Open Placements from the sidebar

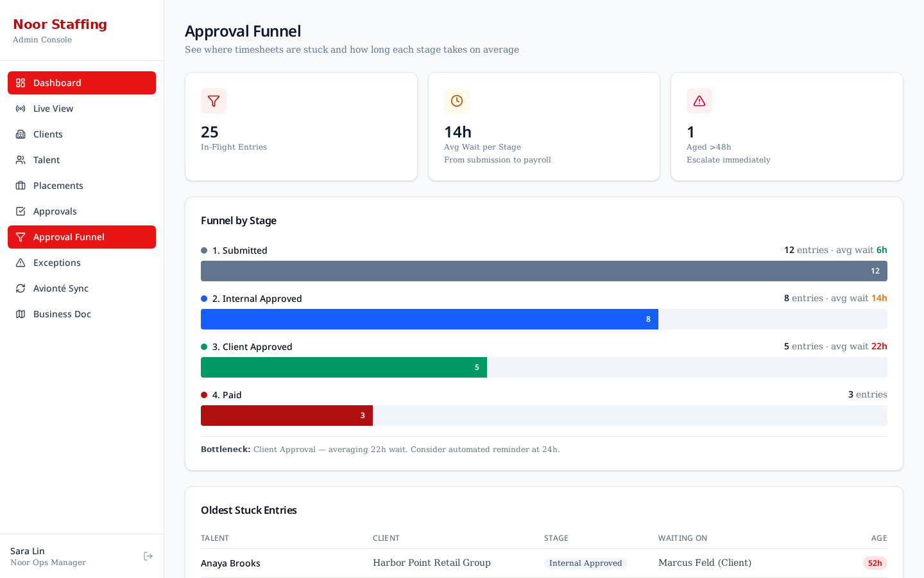tap(81, 186)
